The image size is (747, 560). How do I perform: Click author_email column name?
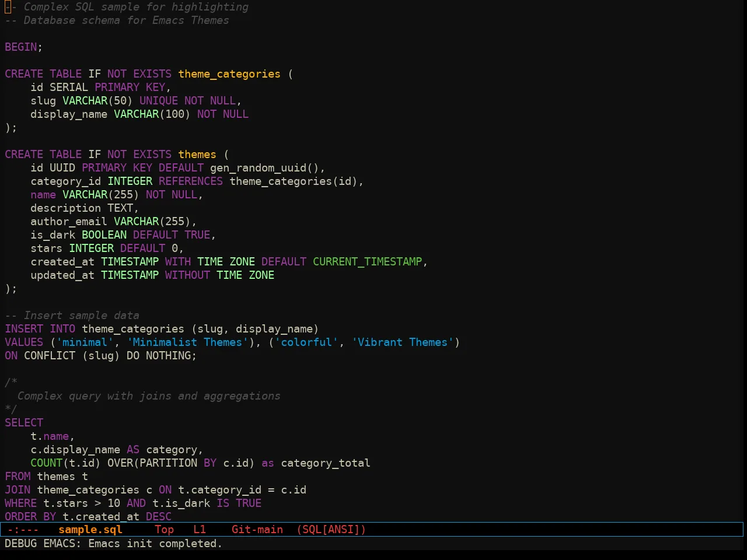69,222
